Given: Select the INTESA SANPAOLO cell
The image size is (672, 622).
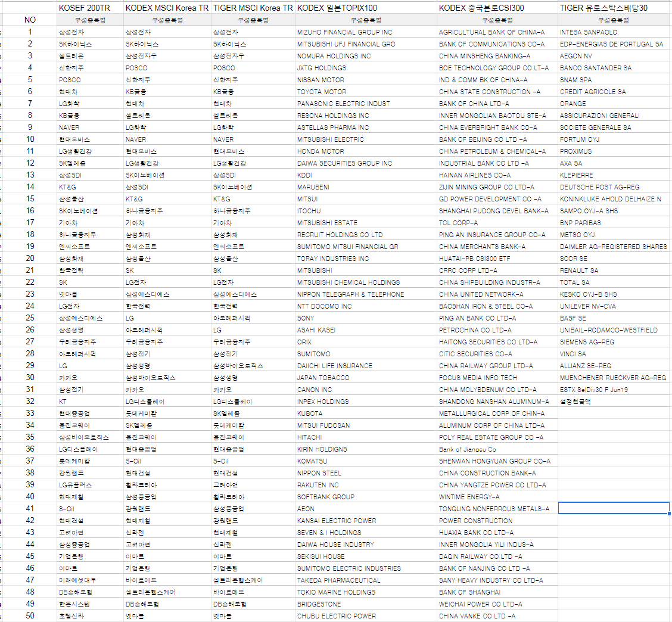Looking at the screenshot, I should click(x=613, y=32).
